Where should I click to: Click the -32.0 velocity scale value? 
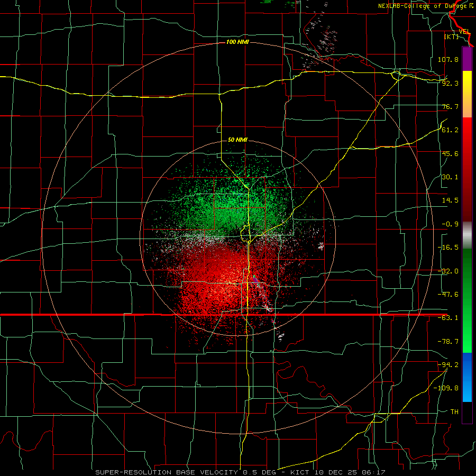pos(448,271)
